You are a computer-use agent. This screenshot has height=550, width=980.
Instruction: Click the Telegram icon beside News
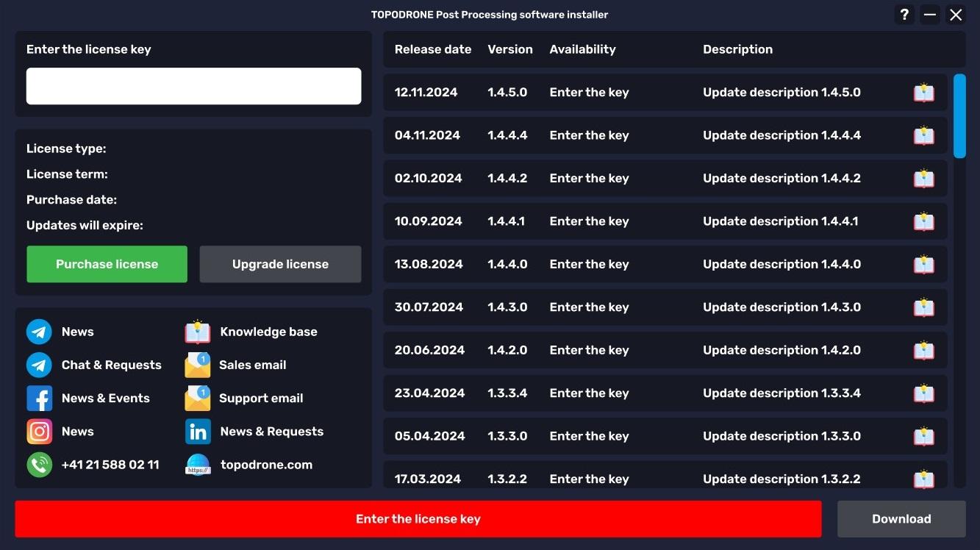click(39, 332)
